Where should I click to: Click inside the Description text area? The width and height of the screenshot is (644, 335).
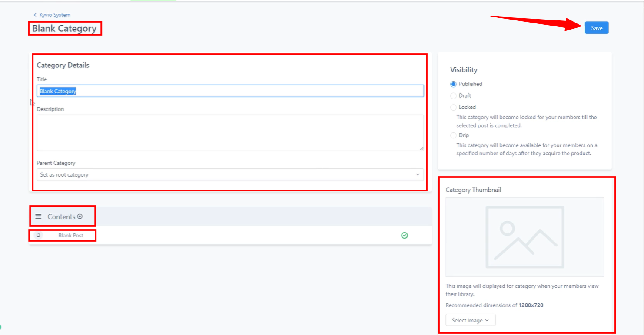(230, 132)
